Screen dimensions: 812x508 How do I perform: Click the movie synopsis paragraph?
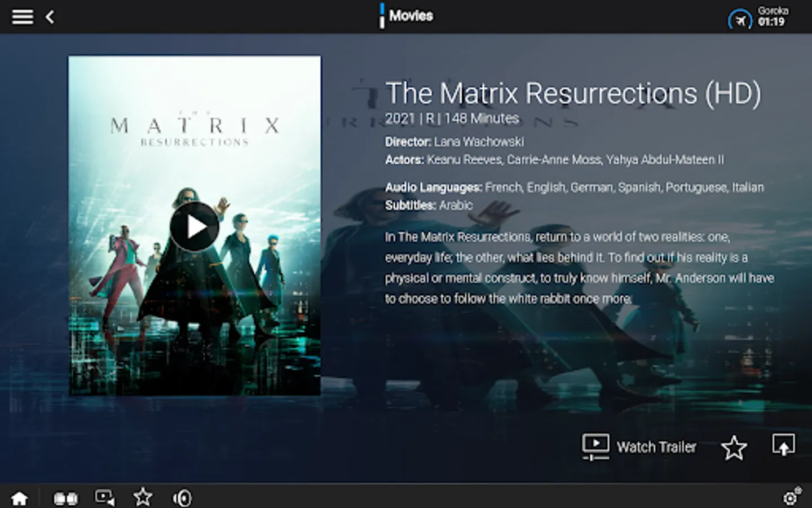click(579, 268)
